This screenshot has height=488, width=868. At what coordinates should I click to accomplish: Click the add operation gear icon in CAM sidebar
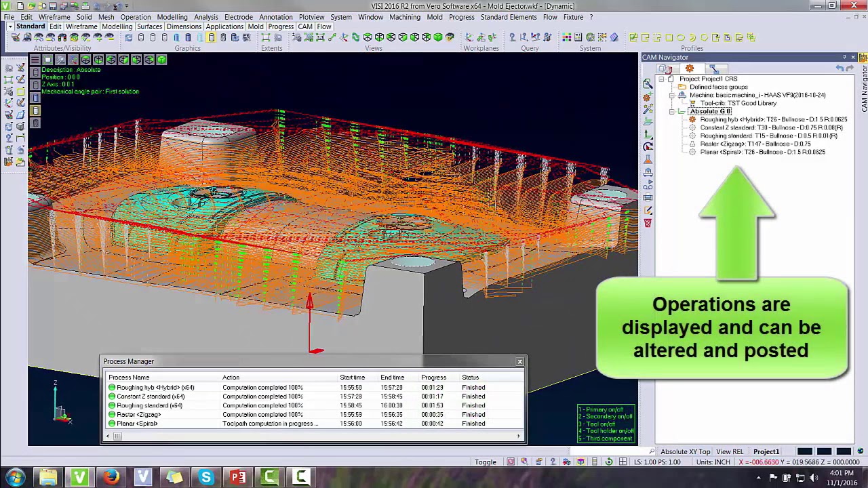point(648,98)
